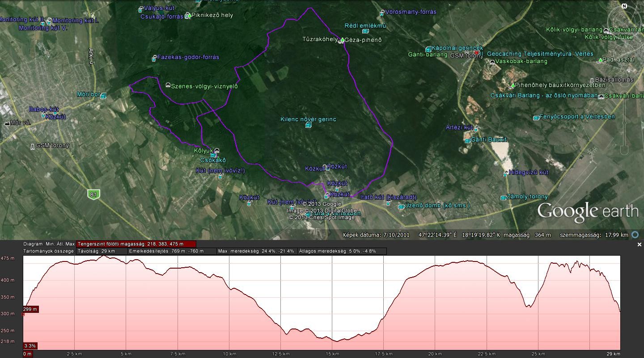Click the 'Árki u.' street label
644x358 pixels.
[91, 57]
